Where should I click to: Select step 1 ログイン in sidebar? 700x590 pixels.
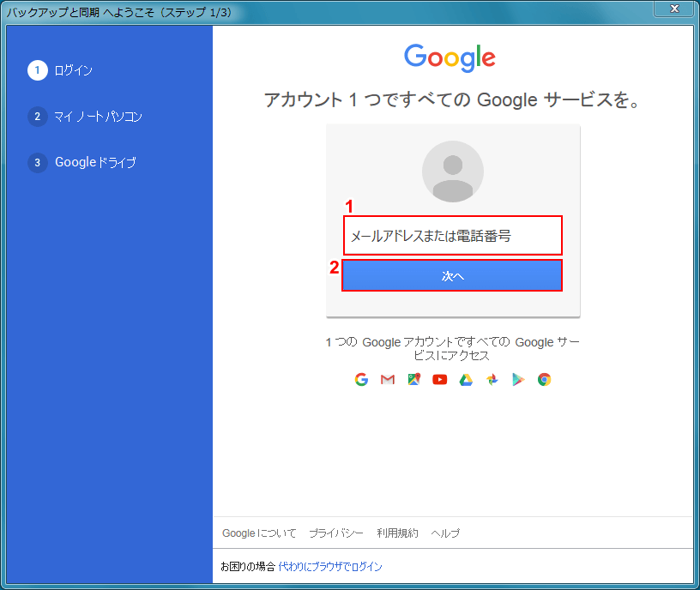pyautogui.click(x=73, y=70)
